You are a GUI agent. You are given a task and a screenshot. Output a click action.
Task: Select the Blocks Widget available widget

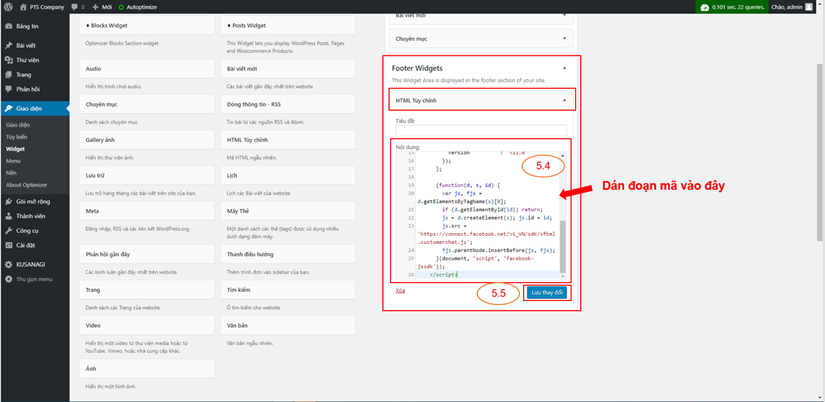[x=147, y=25]
